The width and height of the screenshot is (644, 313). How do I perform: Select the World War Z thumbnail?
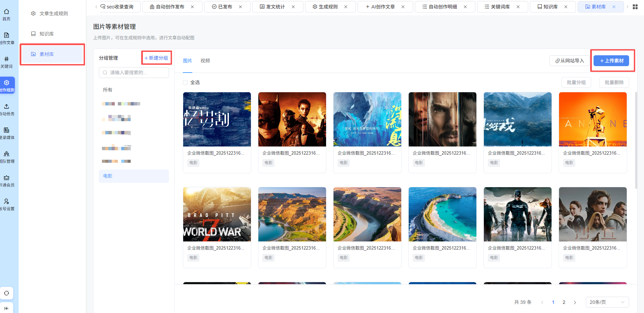pos(217,214)
